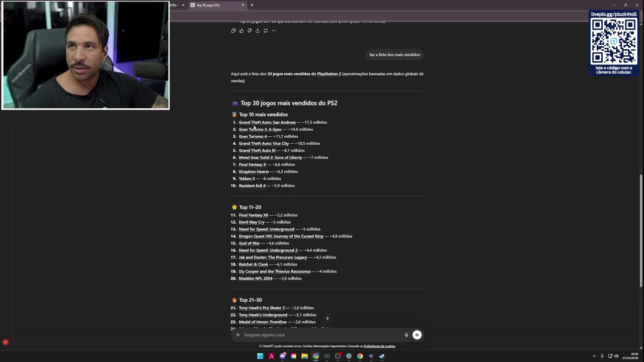Open the more actions ellipsis menu
The width and height of the screenshot is (644, 362).
(x=274, y=31)
